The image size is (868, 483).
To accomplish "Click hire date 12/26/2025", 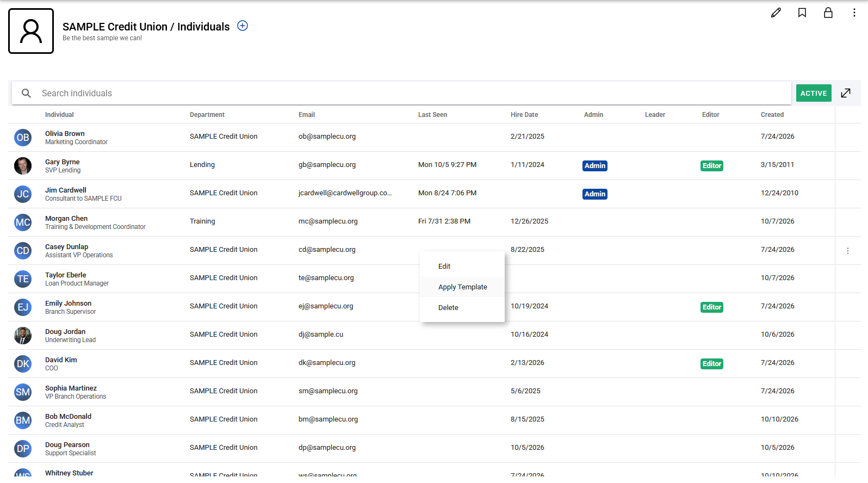I will point(529,221).
